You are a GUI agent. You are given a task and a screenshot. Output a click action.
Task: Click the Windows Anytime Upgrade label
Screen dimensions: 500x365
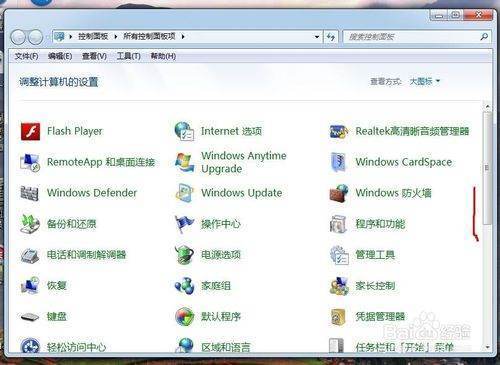pyautogui.click(x=244, y=162)
